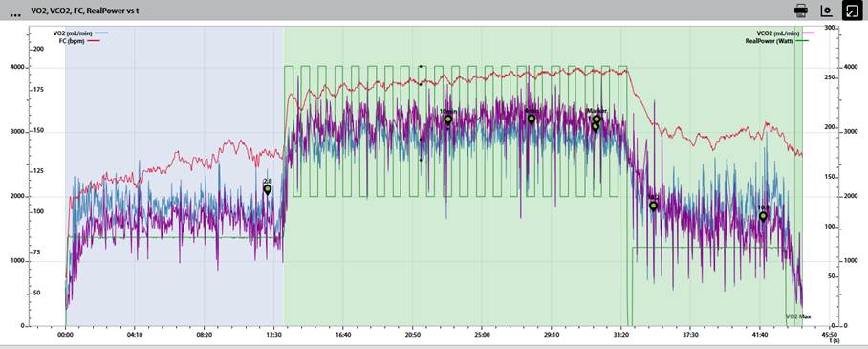868x349 pixels.
Task: Select the 2.8 marker pin
Action: point(268,190)
